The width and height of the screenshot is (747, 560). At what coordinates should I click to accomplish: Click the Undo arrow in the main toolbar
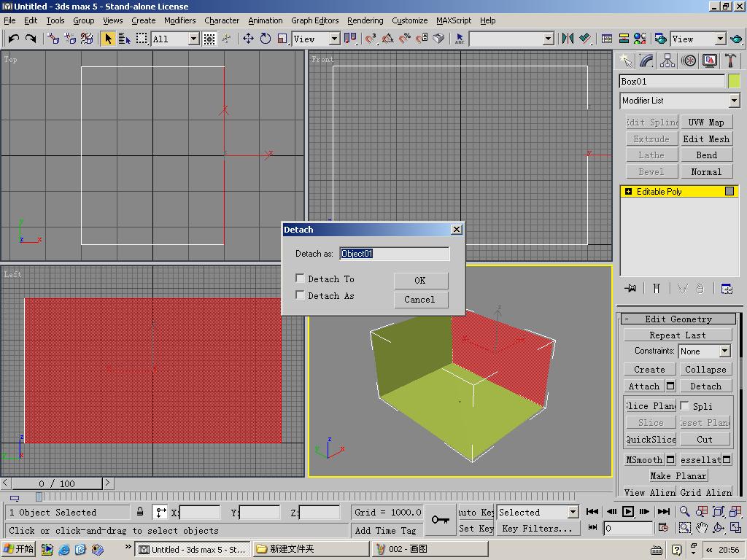[x=13, y=39]
